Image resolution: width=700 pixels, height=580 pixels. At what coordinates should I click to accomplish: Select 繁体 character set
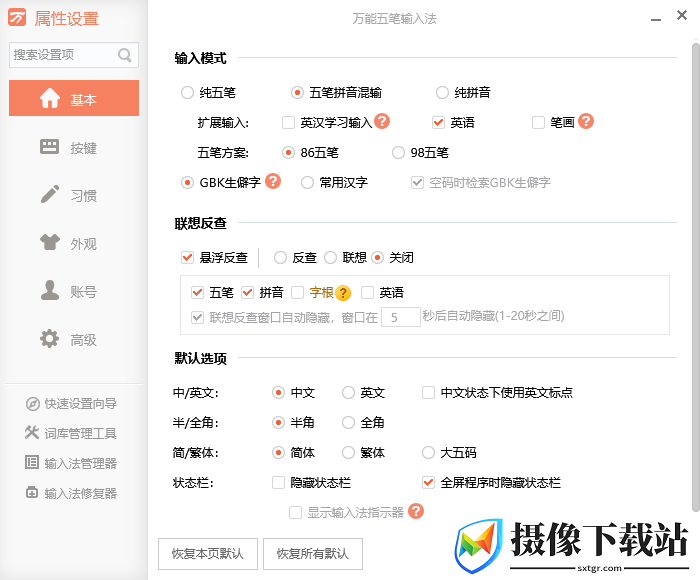(x=348, y=453)
